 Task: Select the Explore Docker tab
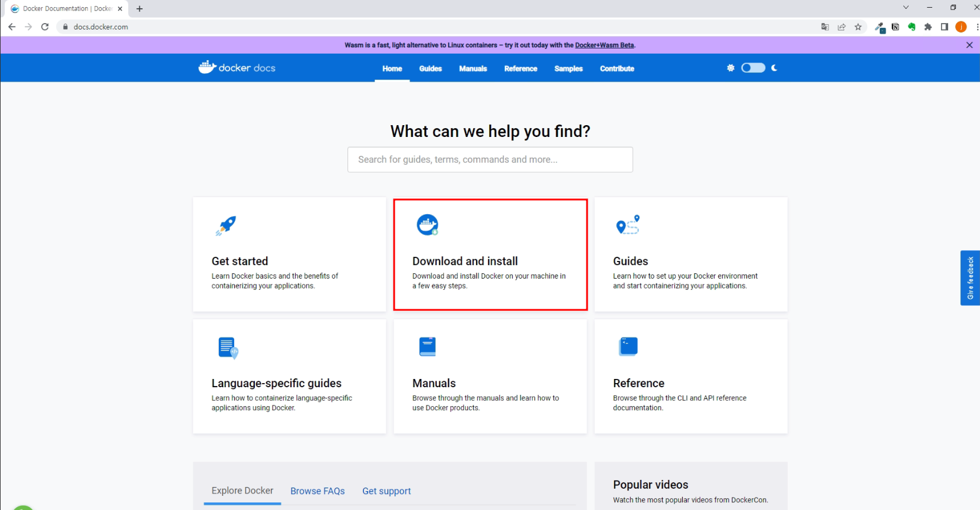242,491
